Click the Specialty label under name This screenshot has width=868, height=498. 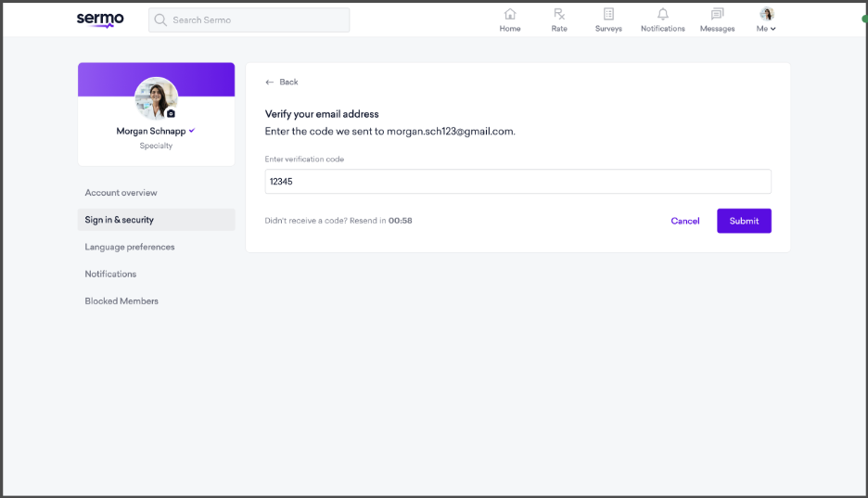tap(156, 146)
